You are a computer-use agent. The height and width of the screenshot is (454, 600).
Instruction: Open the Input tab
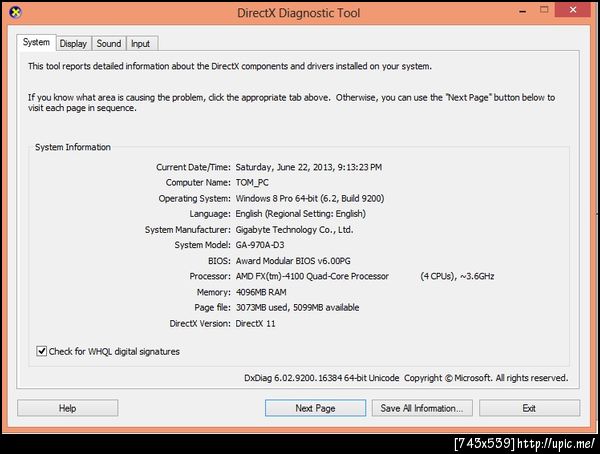pyautogui.click(x=141, y=44)
